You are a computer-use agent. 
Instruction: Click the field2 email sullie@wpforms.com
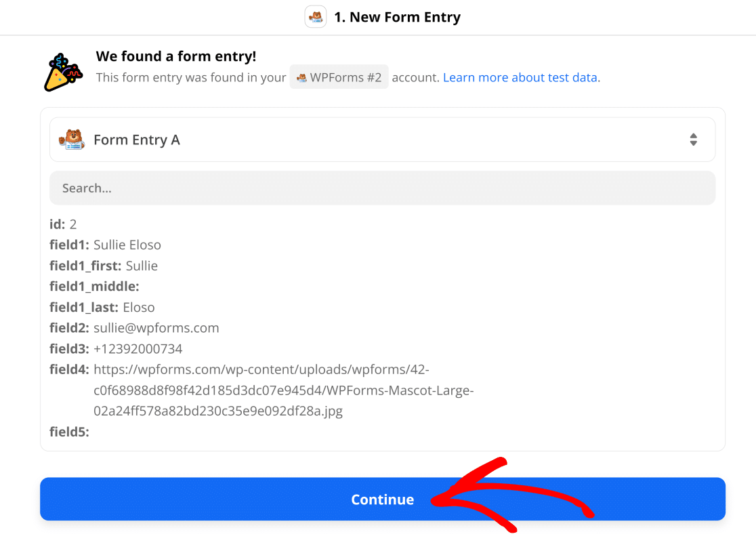pos(156,328)
